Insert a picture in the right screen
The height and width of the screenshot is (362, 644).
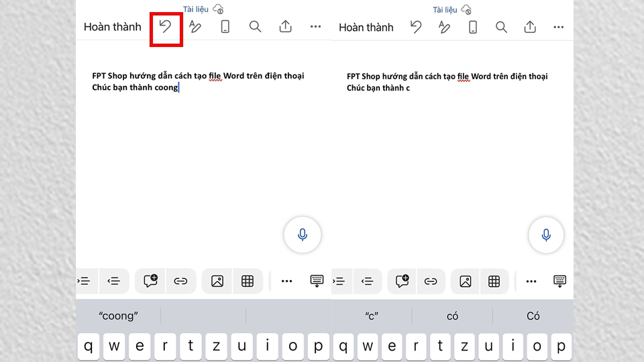(466, 281)
